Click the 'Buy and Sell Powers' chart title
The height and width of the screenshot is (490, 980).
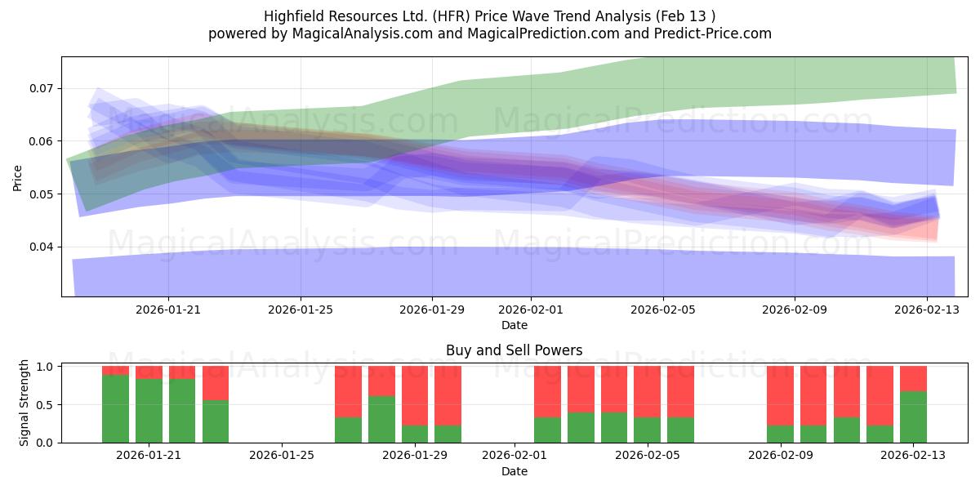tap(514, 350)
